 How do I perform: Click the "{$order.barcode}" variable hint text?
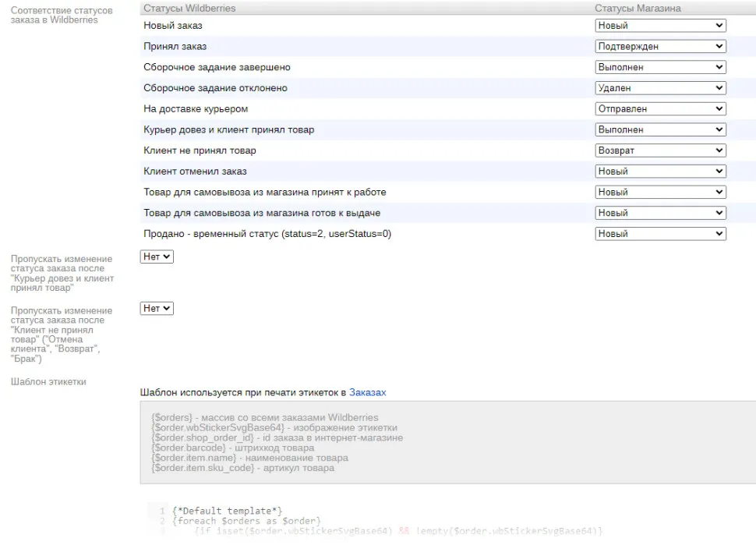(x=185, y=448)
